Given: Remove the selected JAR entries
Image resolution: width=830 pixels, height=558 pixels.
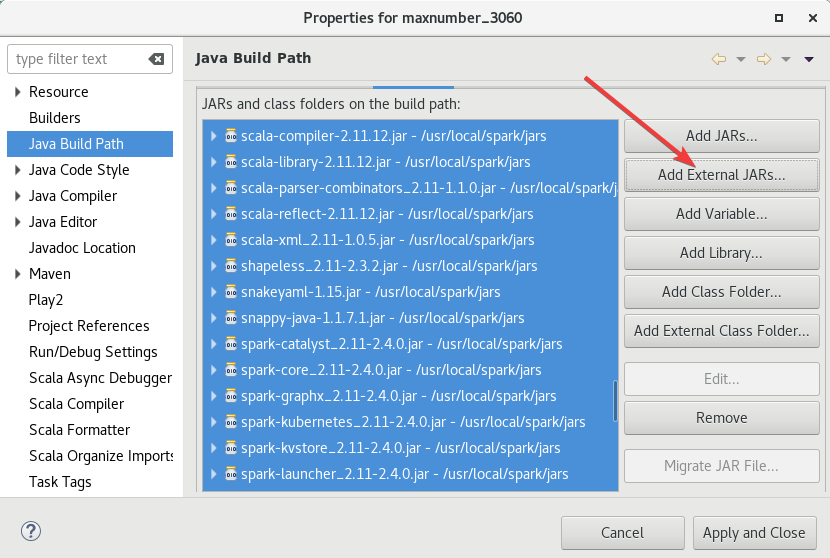Looking at the screenshot, I should coord(721,418).
